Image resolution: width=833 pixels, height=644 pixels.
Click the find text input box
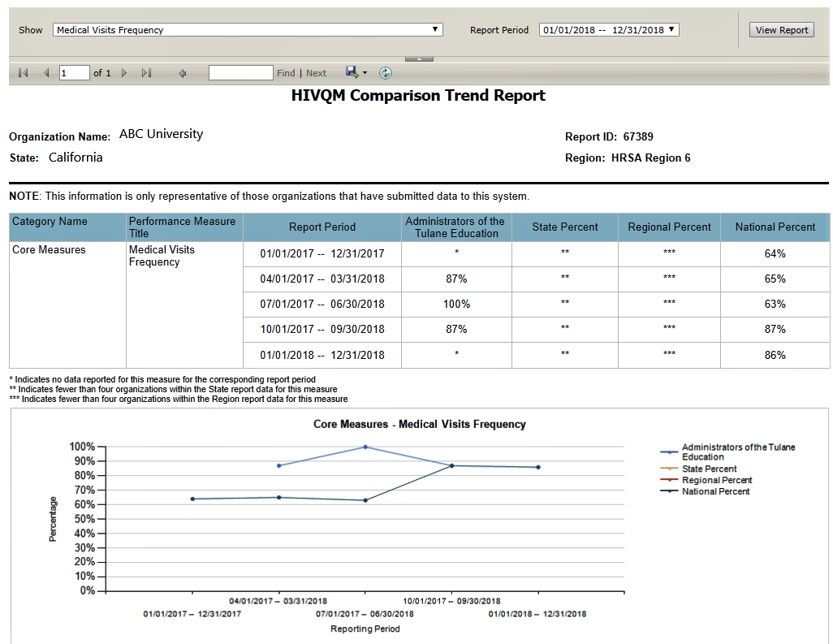pyautogui.click(x=240, y=73)
